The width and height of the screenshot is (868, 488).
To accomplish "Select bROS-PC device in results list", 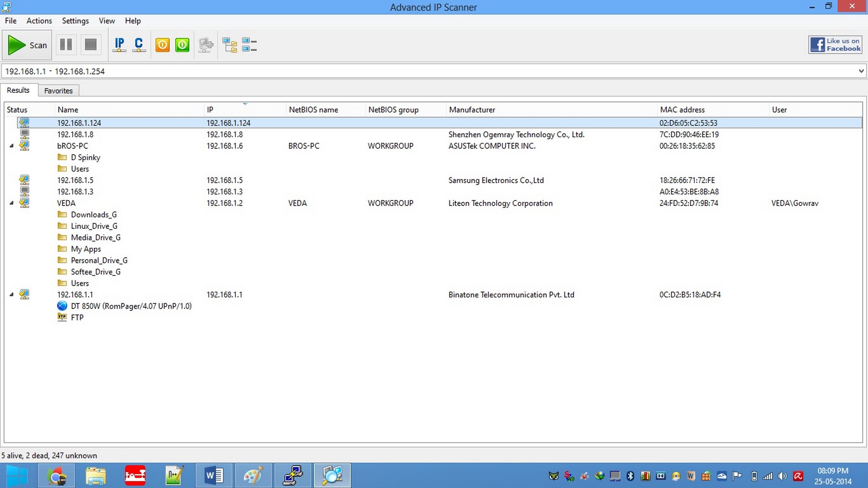I will tap(72, 145).
